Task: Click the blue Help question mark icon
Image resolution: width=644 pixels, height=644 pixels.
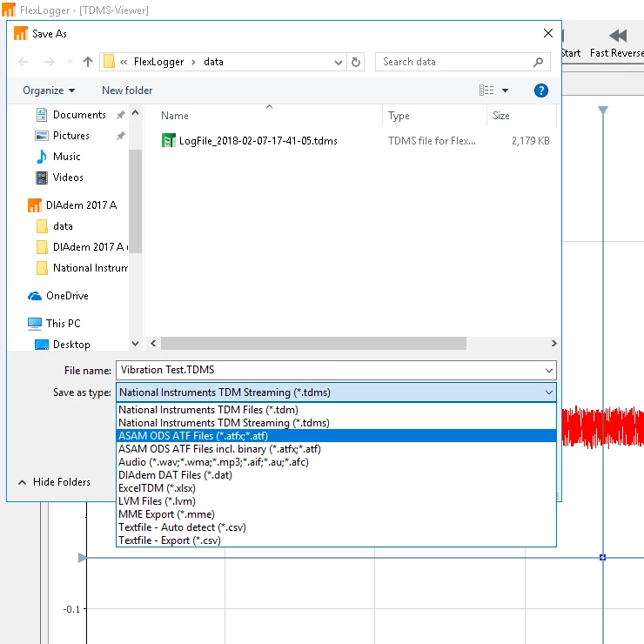Action: [x=540, y=91]
